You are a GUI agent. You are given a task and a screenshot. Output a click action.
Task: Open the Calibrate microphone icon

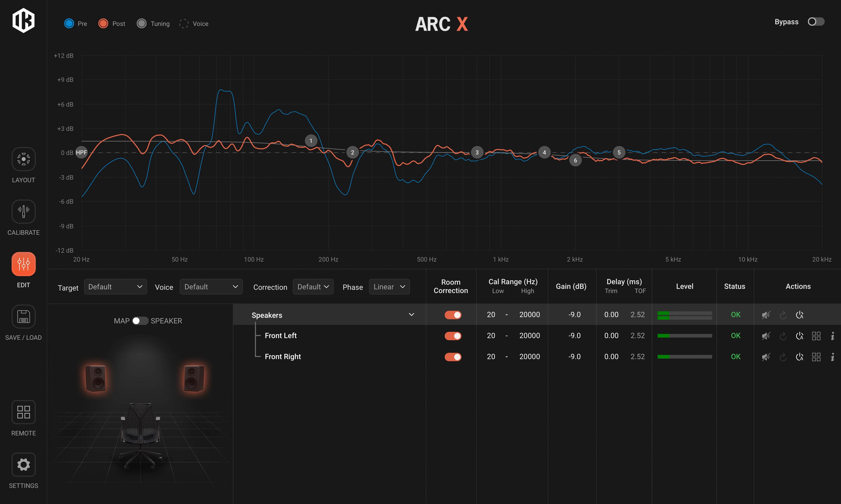pyautogui.click(x=23, y=211)
